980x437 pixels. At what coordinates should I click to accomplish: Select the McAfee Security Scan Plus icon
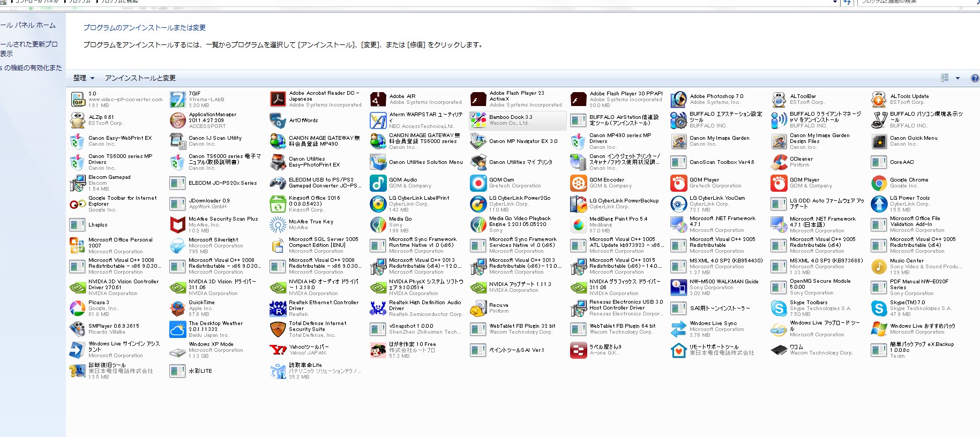click(177, 225)
